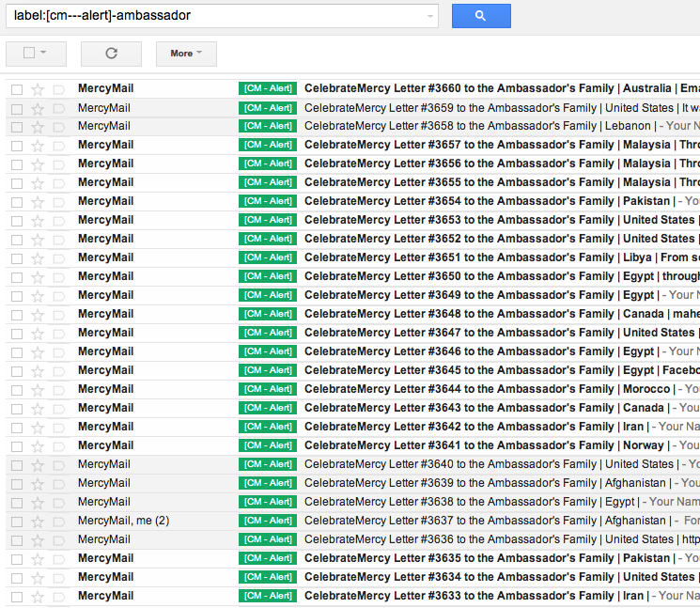Star the Letter #3660 email
This screenshot has height=608, width=700.
coord(38,89)
